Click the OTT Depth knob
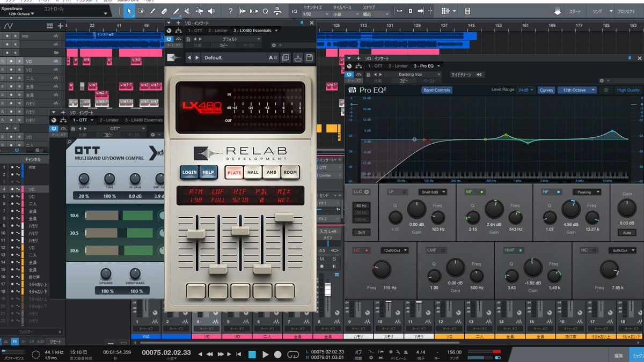The image size is (644, 362). (84, 179)
